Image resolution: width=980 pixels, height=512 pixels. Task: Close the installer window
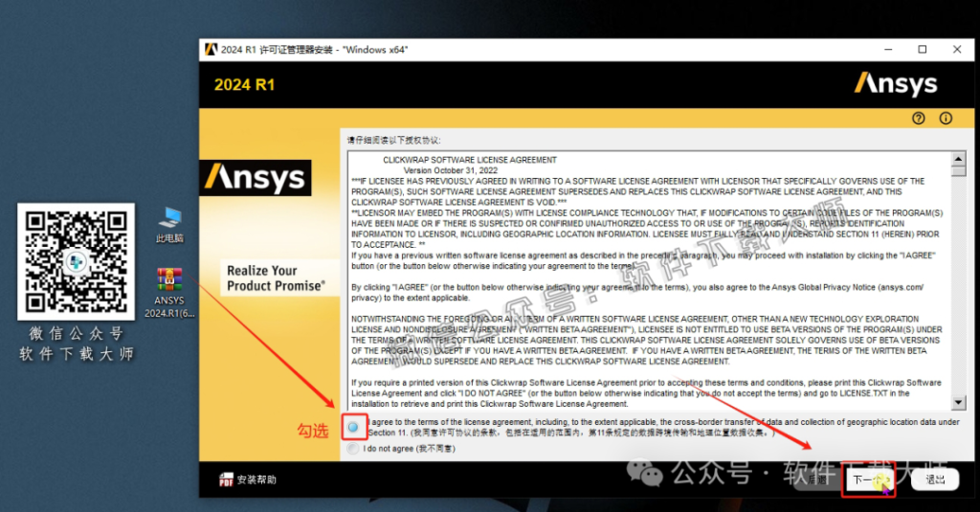pyautogui.click(x=957, y=50)
